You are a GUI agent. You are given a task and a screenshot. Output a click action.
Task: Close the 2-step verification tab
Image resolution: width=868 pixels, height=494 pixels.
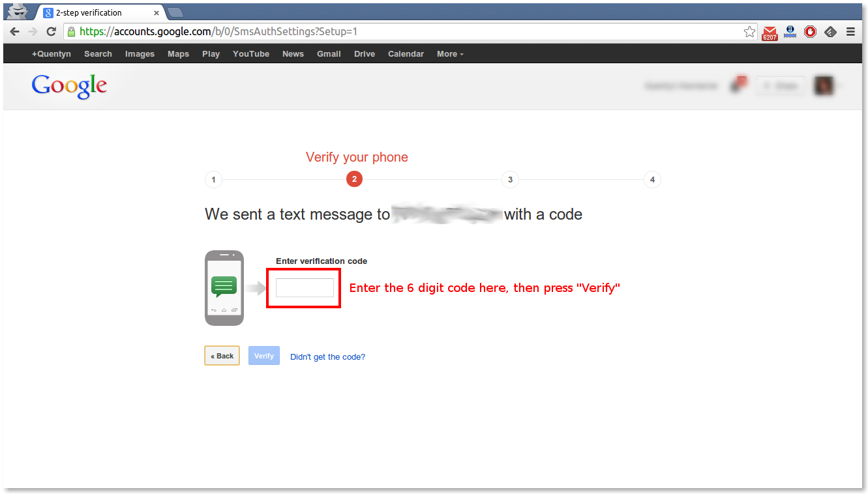pos(157,12)
